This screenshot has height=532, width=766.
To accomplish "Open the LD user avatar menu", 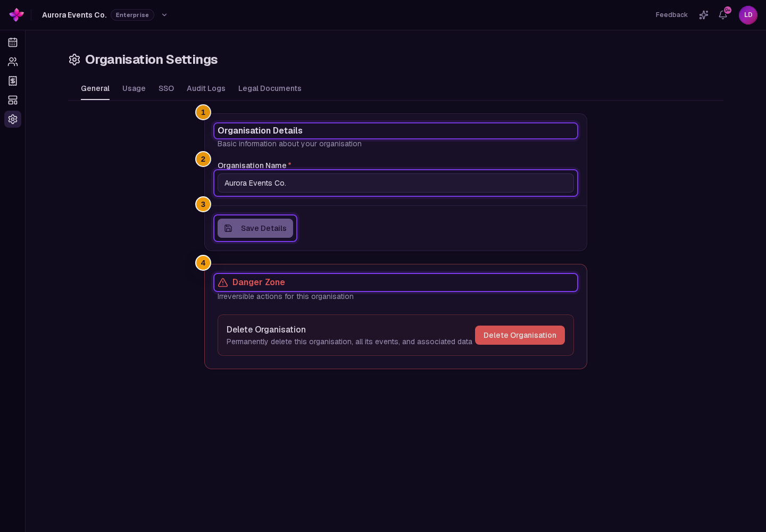I will click(748, 15).
